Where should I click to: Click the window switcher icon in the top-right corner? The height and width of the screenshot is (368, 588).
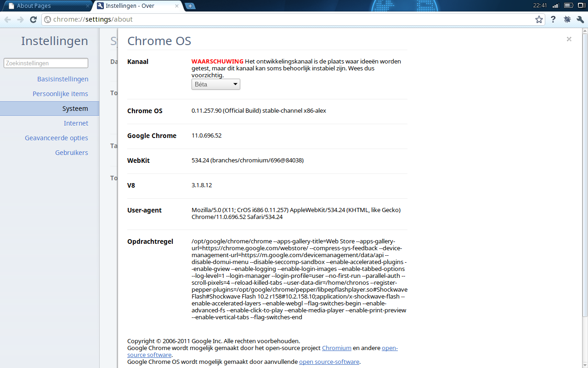581,6
